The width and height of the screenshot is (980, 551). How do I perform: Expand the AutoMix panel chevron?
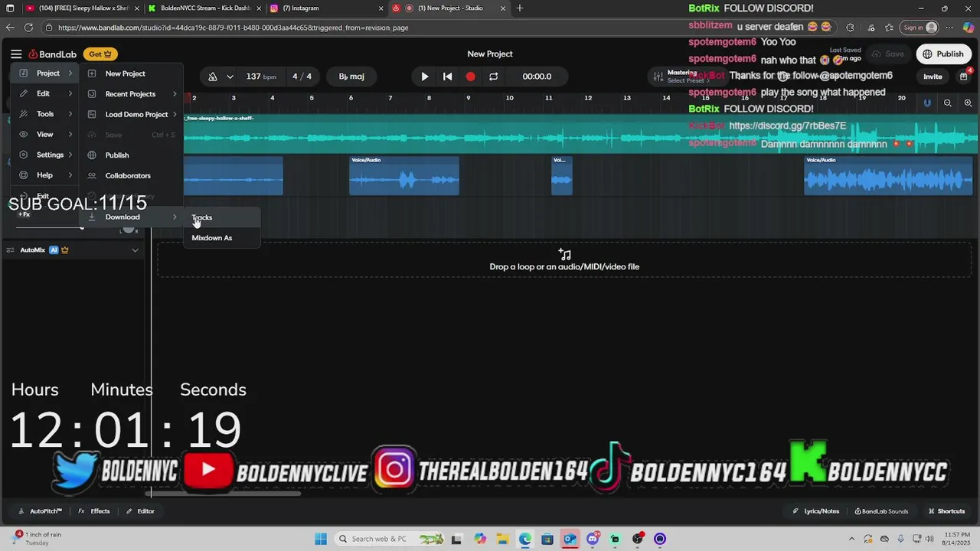coord(136,250)
